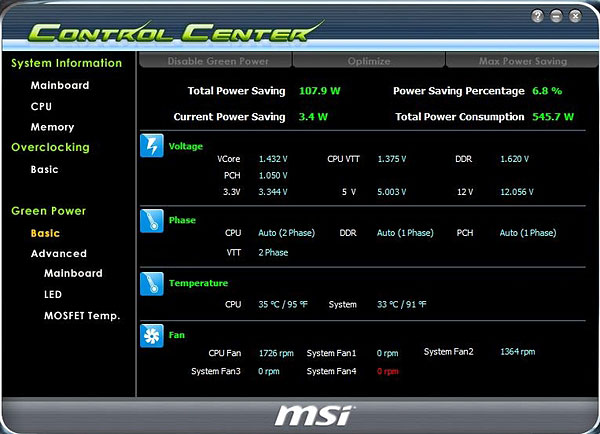Open help with the question mark button
The height and width of the screenshot is (434, 600).
(x=538, y=16)
